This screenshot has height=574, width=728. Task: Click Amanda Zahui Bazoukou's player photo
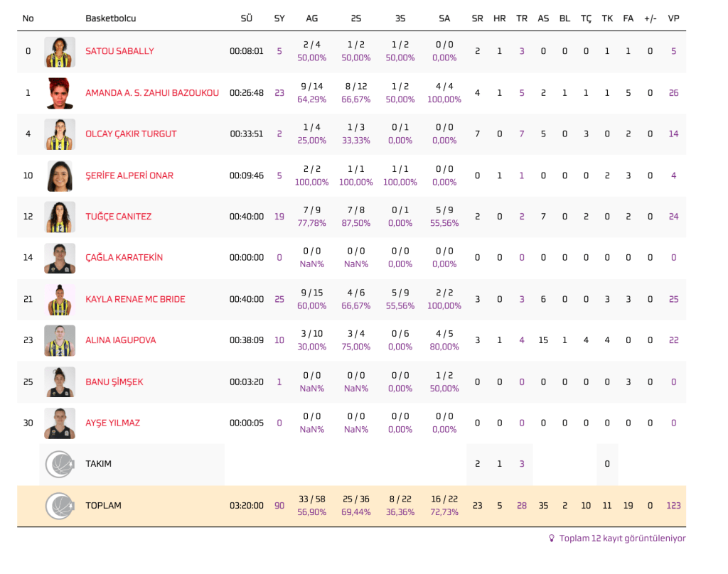pos(60,93)
